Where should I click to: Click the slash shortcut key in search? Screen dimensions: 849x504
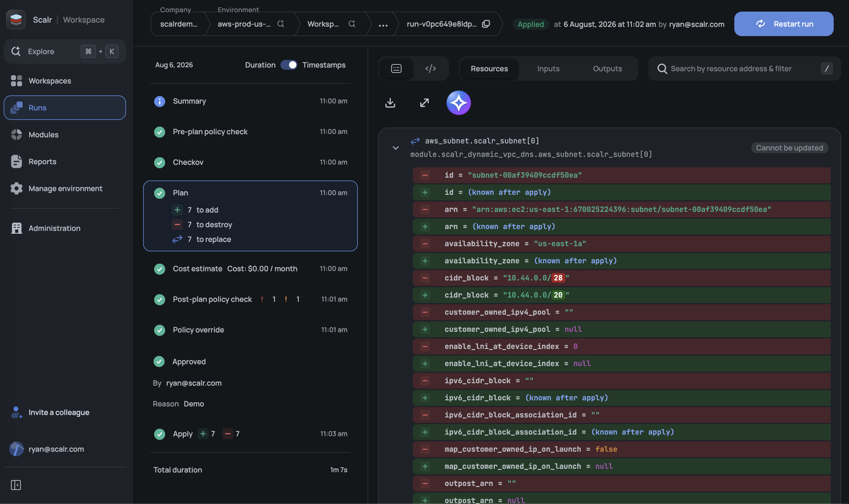827,69
